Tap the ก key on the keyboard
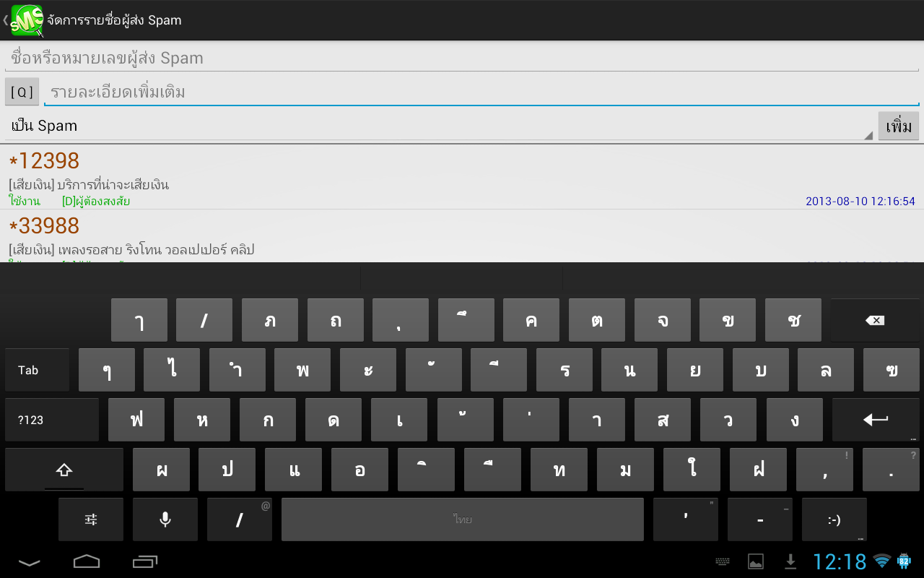Screen dimensions: 924x578 click(x=268, y=420)
